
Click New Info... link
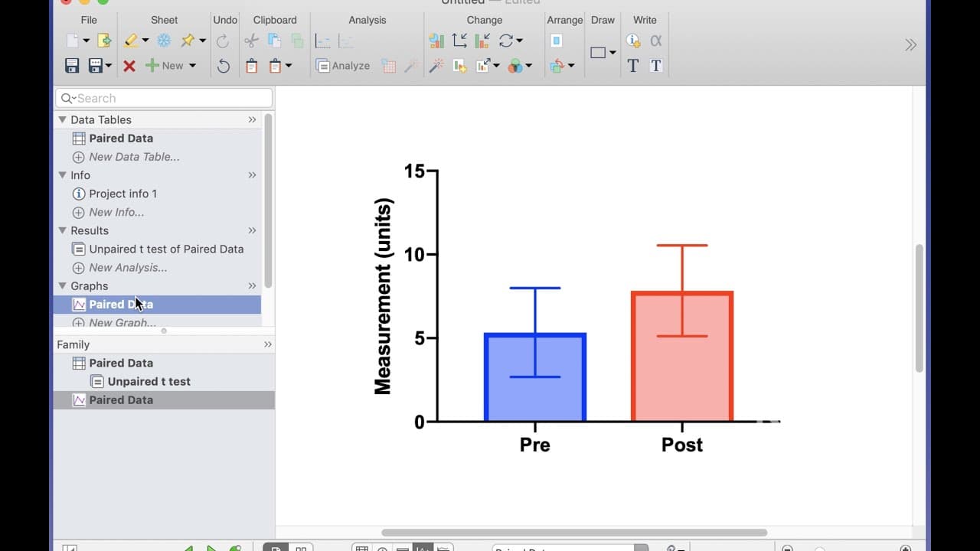(x=116, y=212)
